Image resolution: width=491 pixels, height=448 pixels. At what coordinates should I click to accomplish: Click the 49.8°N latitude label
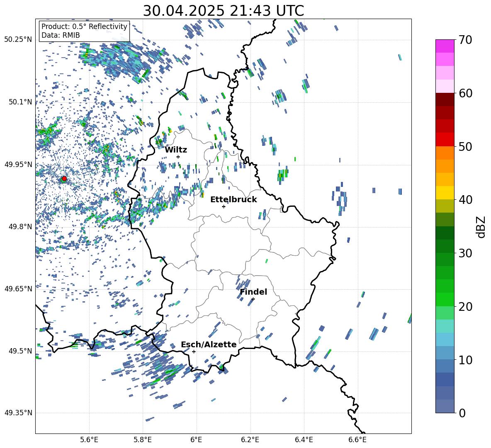(x=20, y=227)
